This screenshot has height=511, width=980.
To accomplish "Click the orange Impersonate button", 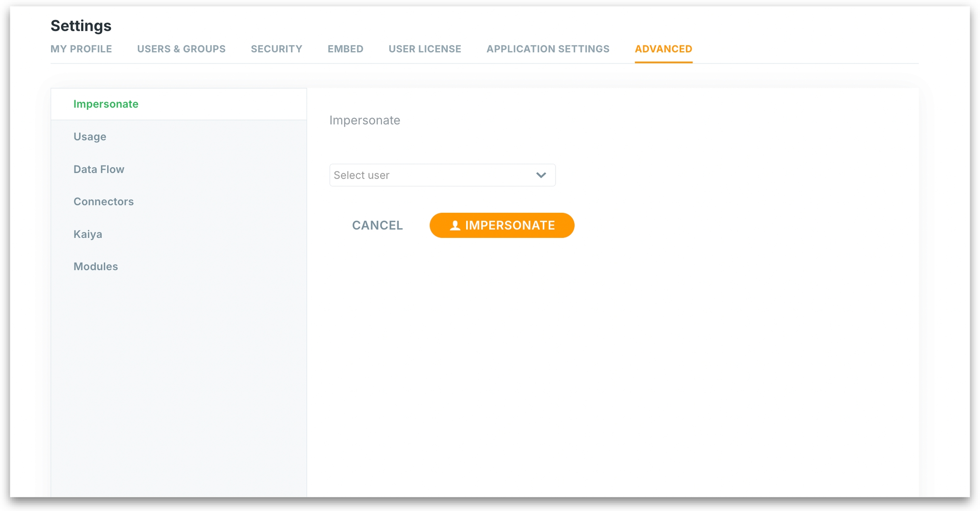I will pos(501,226).
